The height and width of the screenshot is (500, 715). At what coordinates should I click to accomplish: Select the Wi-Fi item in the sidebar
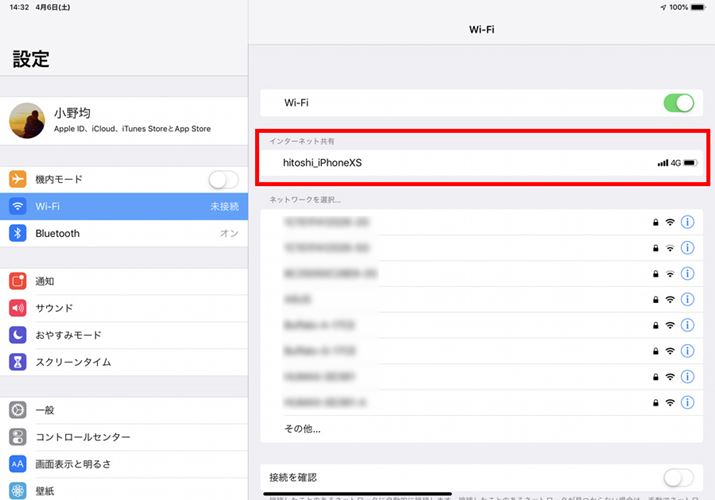(x=124, y=206)
